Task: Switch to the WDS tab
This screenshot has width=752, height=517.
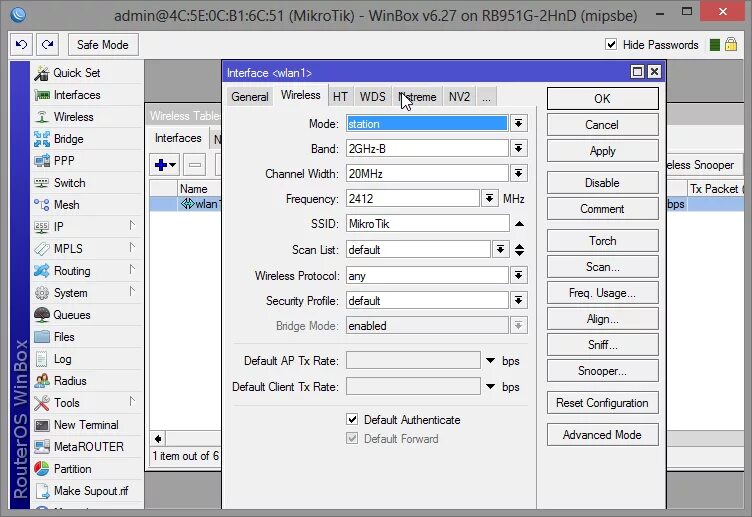Action: click(x=373, y=97)
